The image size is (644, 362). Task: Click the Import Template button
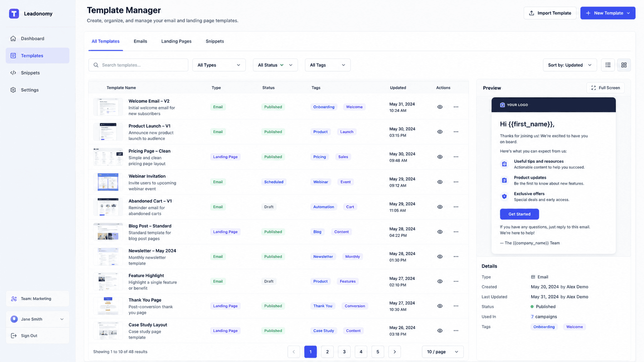(x=550, y=13)
